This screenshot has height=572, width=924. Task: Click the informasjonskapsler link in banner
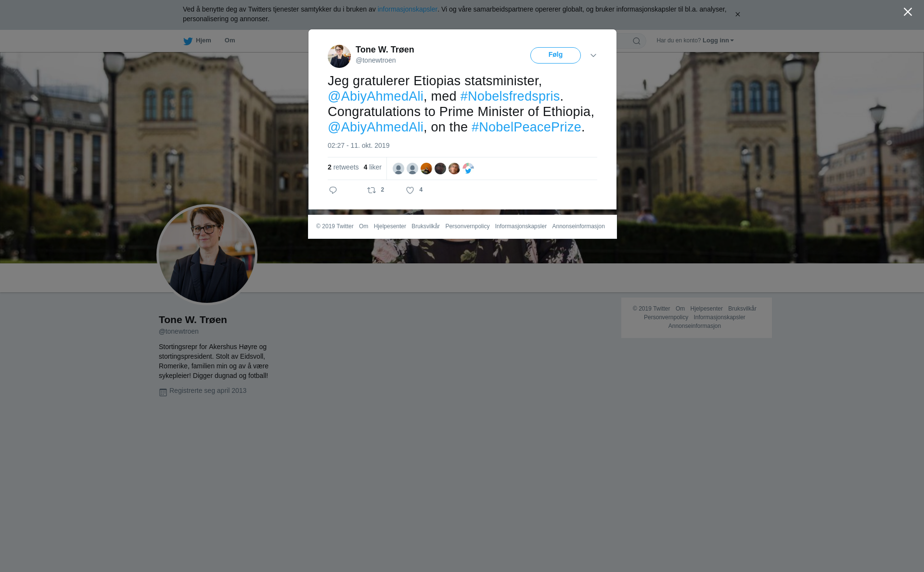pyautogui.click(x=407, y=9)
